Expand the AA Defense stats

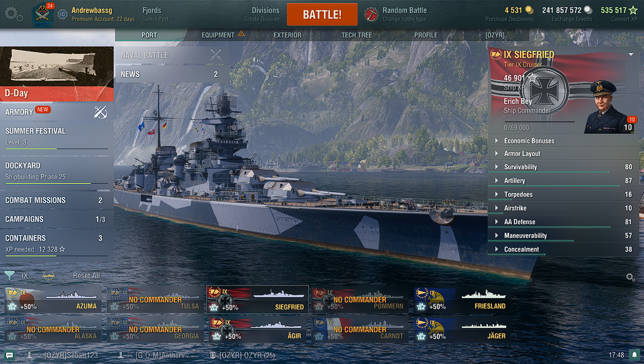563,222
